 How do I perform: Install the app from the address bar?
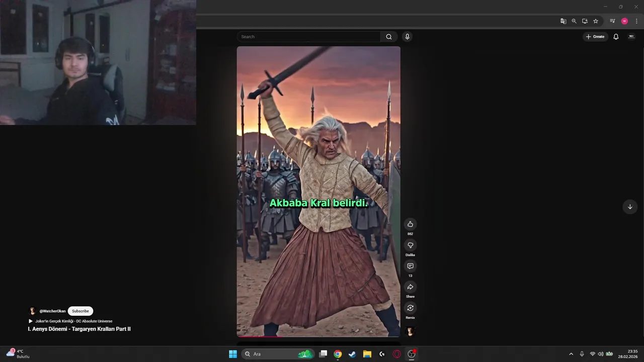585,21
